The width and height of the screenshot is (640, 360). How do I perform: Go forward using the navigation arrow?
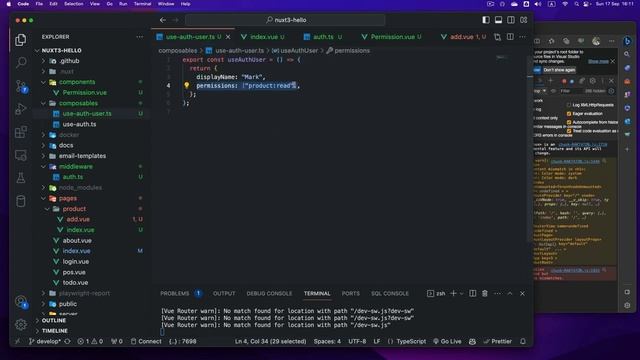pyautogui.click(x=176, y=20)
